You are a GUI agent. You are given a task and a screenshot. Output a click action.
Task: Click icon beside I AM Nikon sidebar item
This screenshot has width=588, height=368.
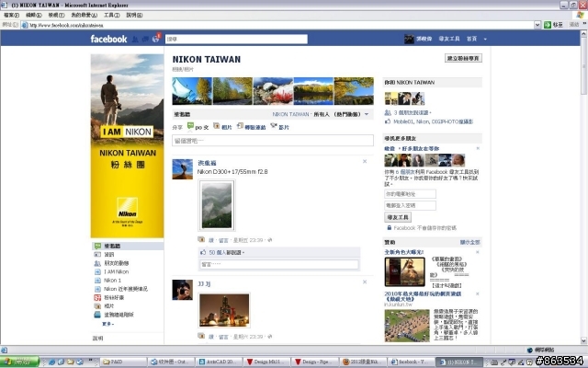point(97,272)
